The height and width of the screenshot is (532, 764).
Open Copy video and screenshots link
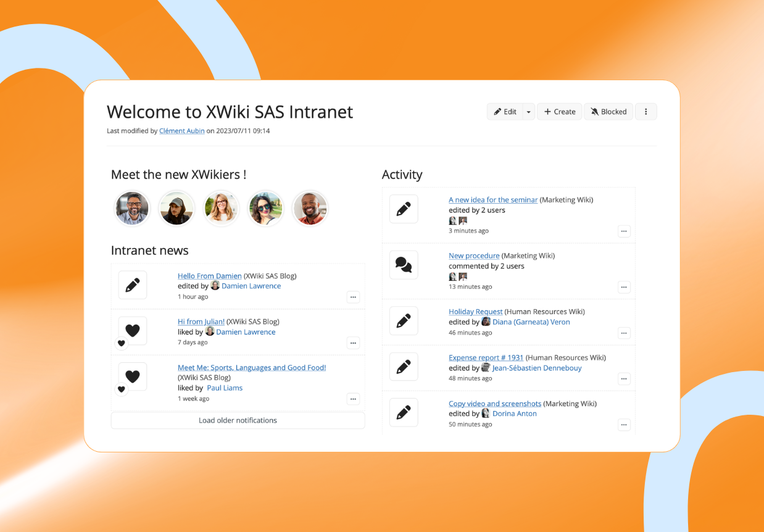point(495,404)
